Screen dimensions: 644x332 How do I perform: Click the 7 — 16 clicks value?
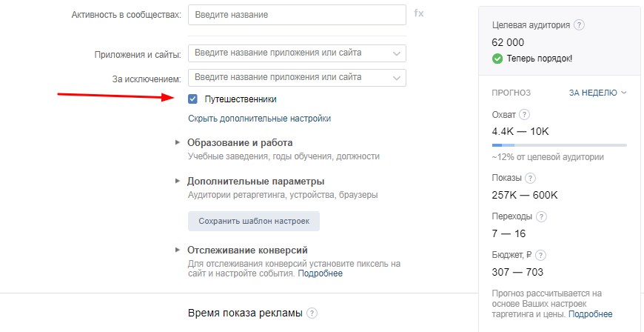pyautogui.click(x=509, y=234)
